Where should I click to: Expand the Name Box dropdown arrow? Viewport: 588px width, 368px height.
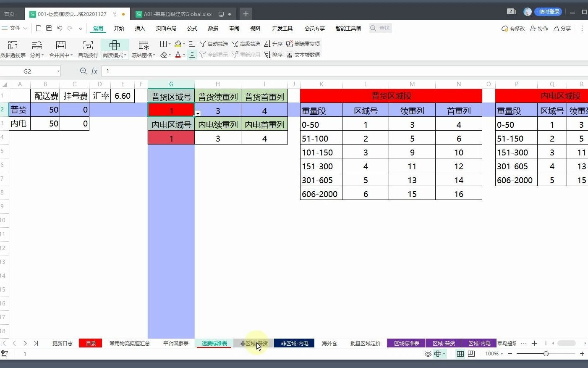click(58, 71)
